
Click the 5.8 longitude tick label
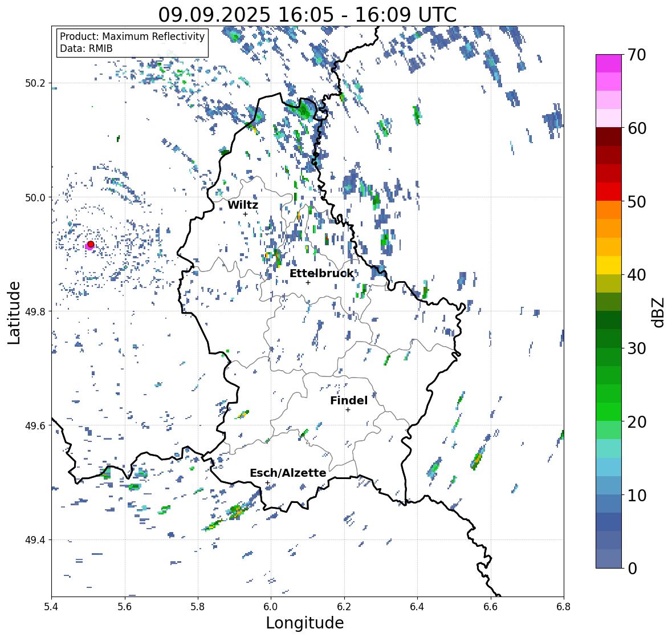point(198,606)
